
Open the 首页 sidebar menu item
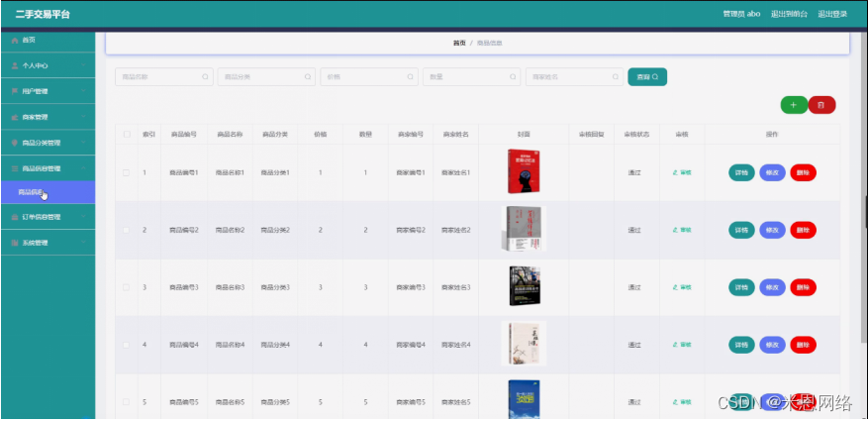48,41
